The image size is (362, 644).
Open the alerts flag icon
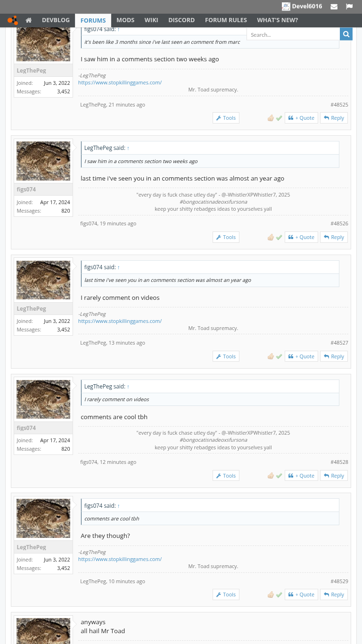349,7
